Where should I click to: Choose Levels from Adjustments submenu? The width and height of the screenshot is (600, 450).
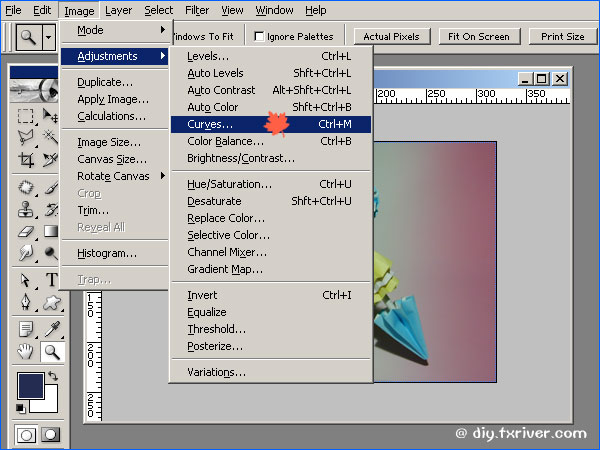[271, 56]
